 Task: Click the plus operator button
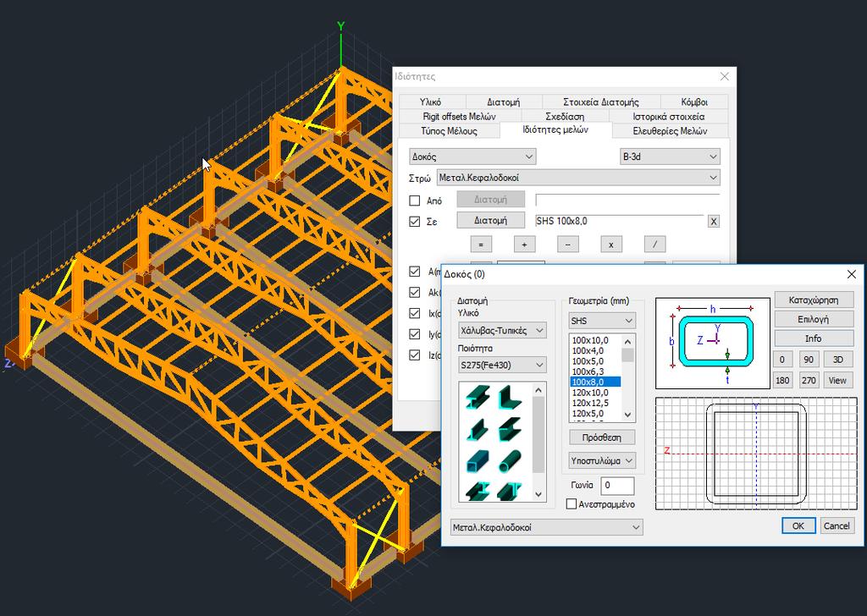click(524, 245)
